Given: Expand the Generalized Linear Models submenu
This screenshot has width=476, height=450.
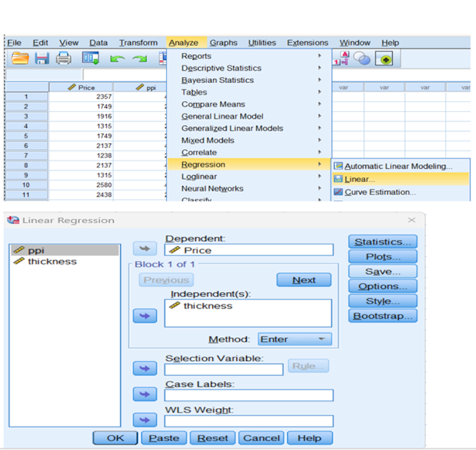Looking at the screenshot, I should pos(249,128).
